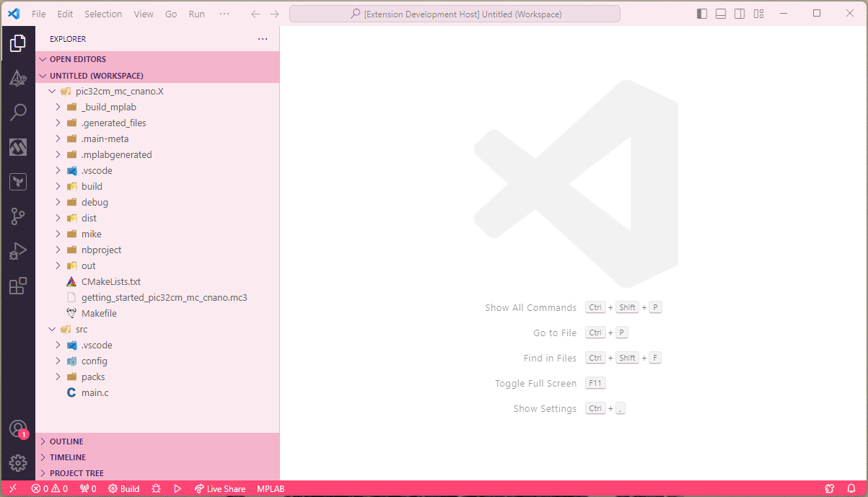The image size is (868, 497).
Task: Click the forwarded ports indicator showing 0
Action: click(x=88, y=488)
